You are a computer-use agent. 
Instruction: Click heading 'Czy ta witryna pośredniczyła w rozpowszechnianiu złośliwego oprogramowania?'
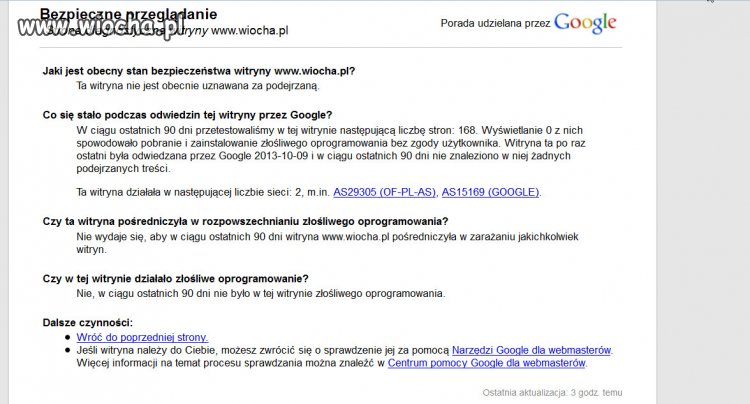tap(245, 221)
